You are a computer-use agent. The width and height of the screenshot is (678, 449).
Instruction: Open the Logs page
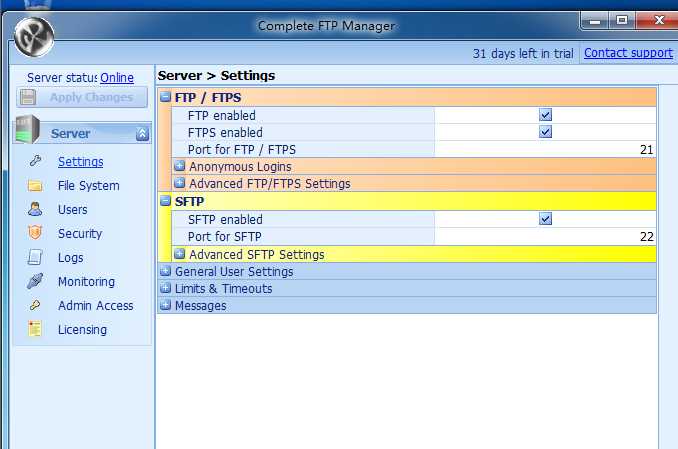pyautogui.click(x=70, y=257)
